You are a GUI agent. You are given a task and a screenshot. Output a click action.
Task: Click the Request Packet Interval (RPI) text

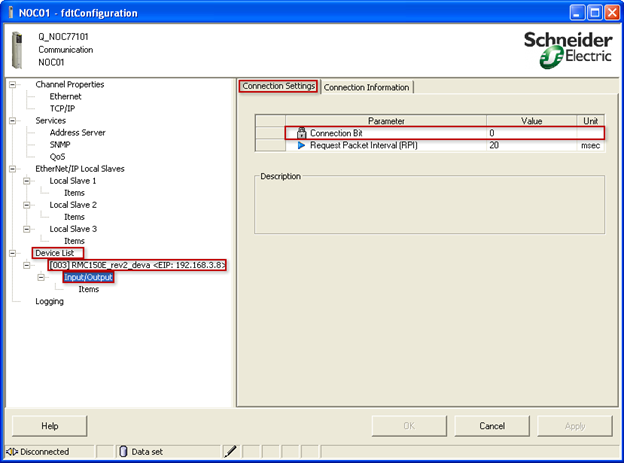click(x=364, y=145)
